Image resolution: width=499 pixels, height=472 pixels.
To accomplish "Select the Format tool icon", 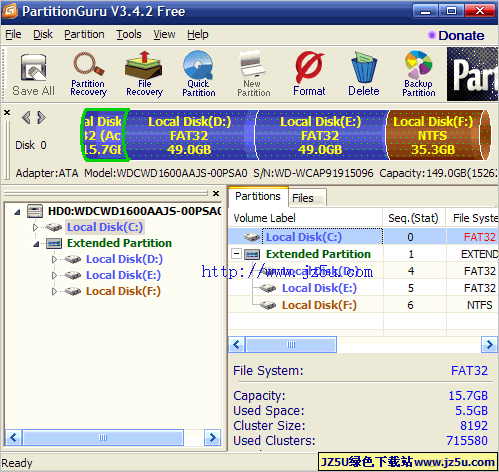I will [309, 74].
